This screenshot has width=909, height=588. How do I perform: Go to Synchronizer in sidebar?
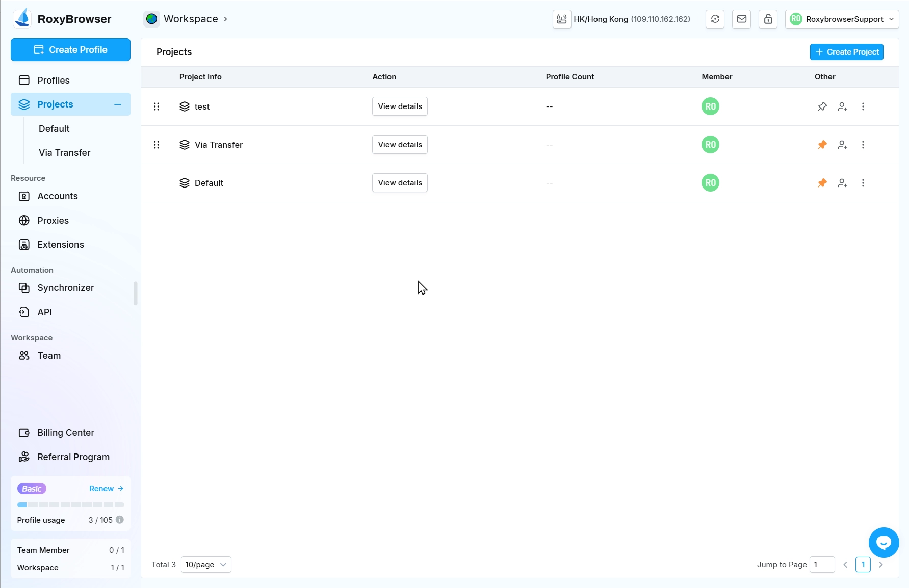[65, 288]
